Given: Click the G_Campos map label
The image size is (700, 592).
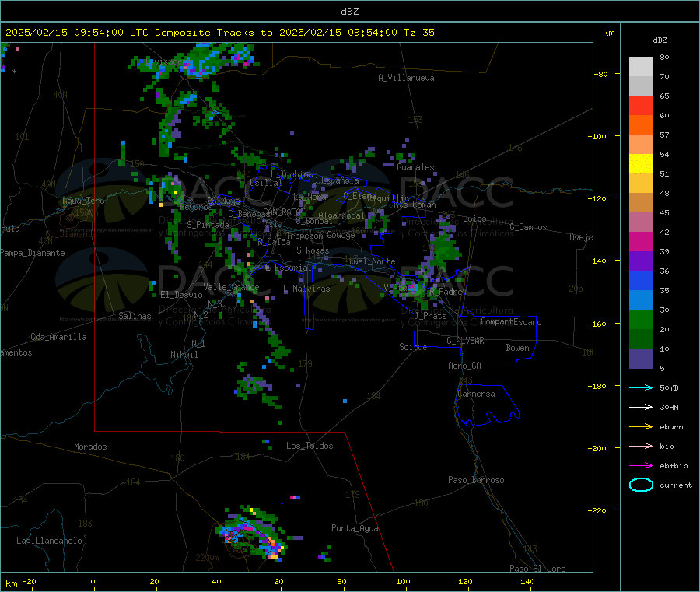Looking at the screenshot, I should [528, 227].
